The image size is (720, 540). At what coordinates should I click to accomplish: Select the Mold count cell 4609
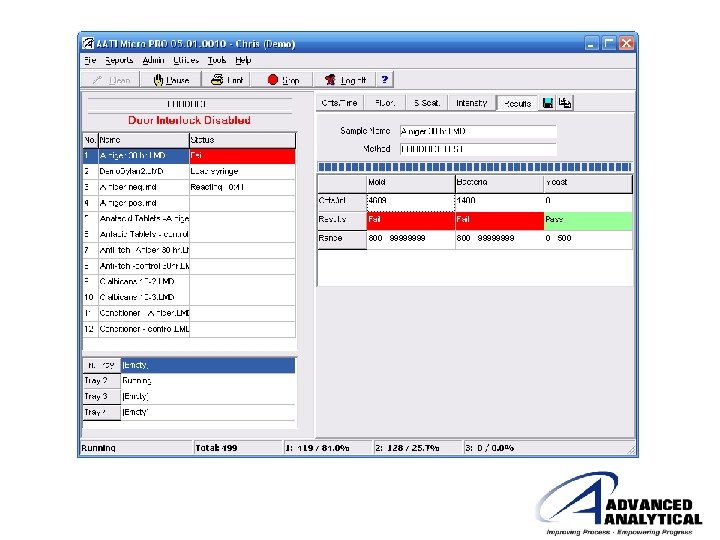coord(411,201)
